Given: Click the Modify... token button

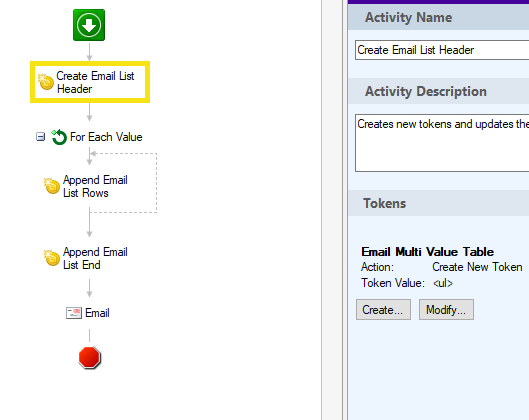Looking at the screenshot, I should point(446,309).
